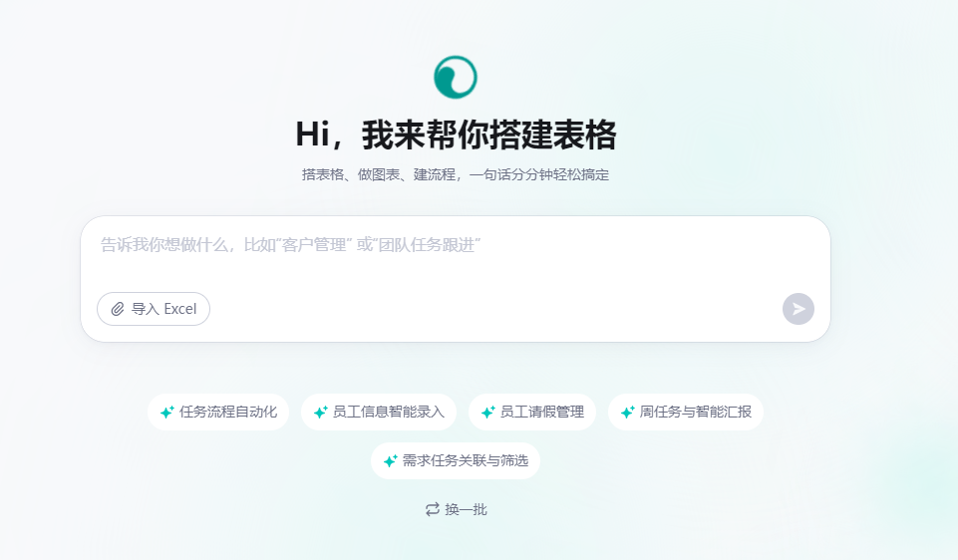Click the send arrow button
The image size is (958, 560).
pyautogui.click(x=798, y=309)
